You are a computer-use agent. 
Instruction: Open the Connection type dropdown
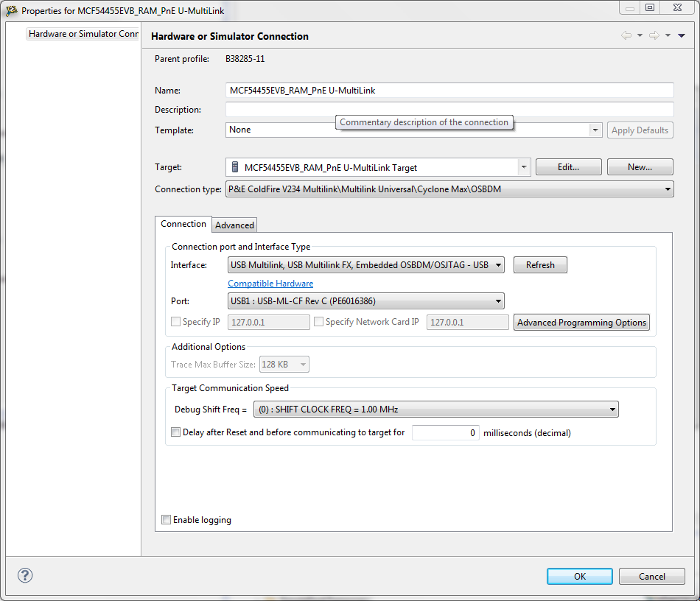click(x=449, y=189)
